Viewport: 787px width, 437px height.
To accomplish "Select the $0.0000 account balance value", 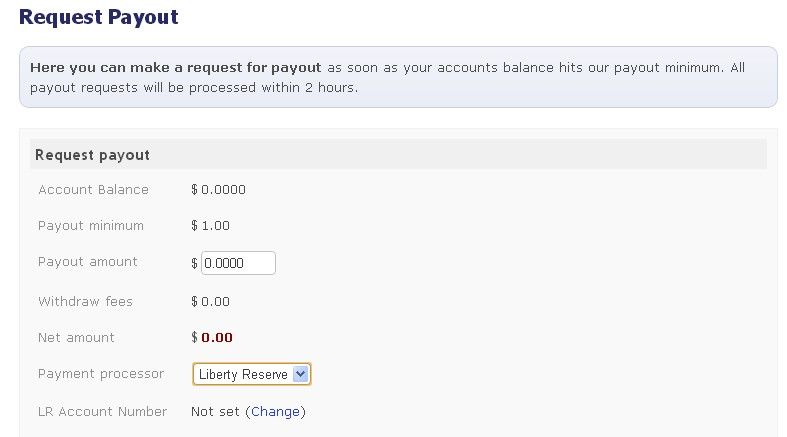I will point(218,190).
